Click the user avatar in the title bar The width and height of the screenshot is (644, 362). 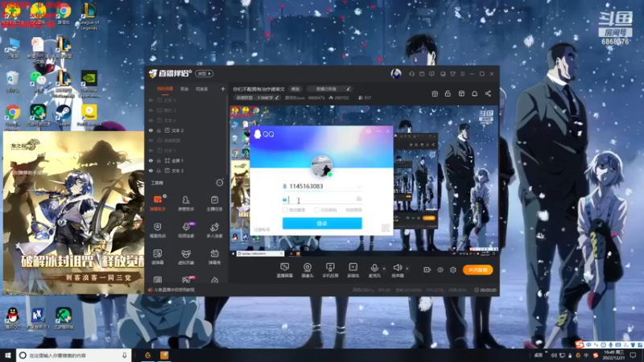(x=396, y=73)
